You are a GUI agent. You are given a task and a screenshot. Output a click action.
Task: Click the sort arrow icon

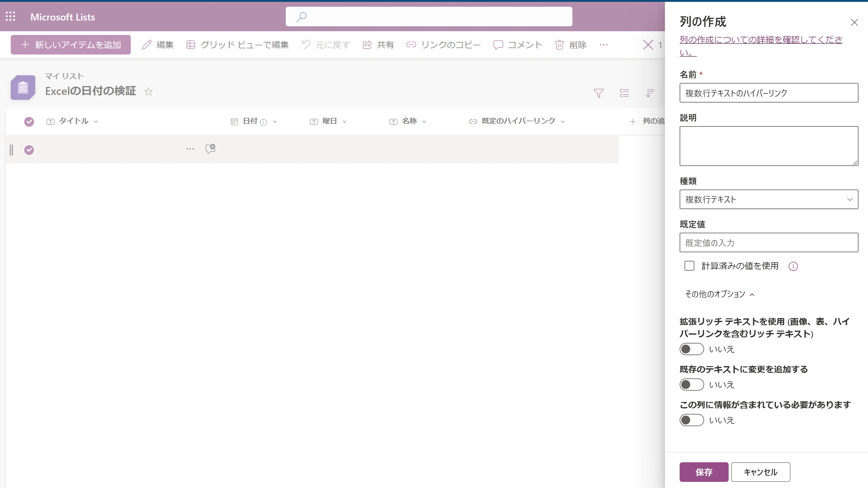tap(650, 93)
